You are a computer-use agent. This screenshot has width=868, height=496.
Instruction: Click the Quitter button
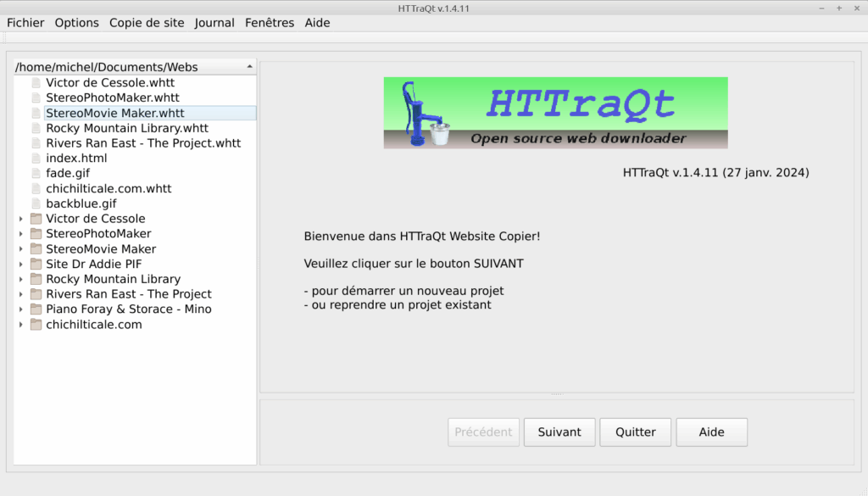(x=635, y=432)
